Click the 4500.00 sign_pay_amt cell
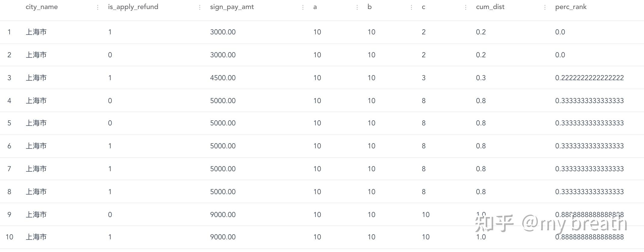This screenshot has width=644, height=252. click(x=223, y=78)
